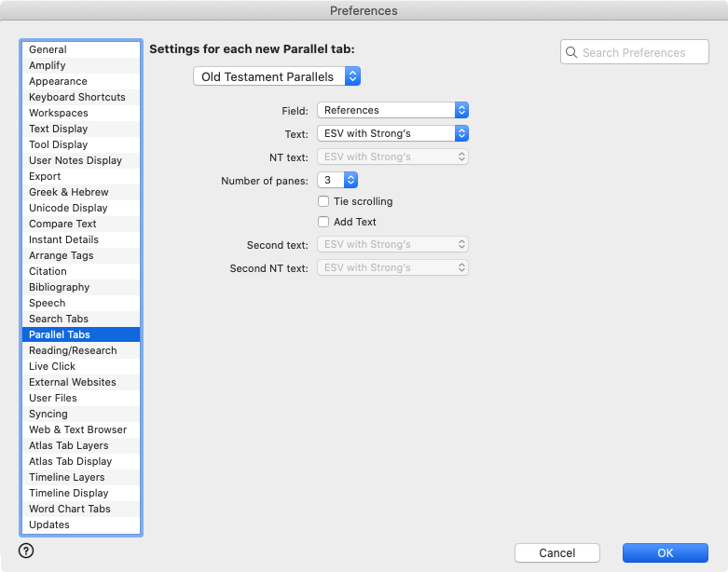Click the Cancel button

click(x=556, y=552)
